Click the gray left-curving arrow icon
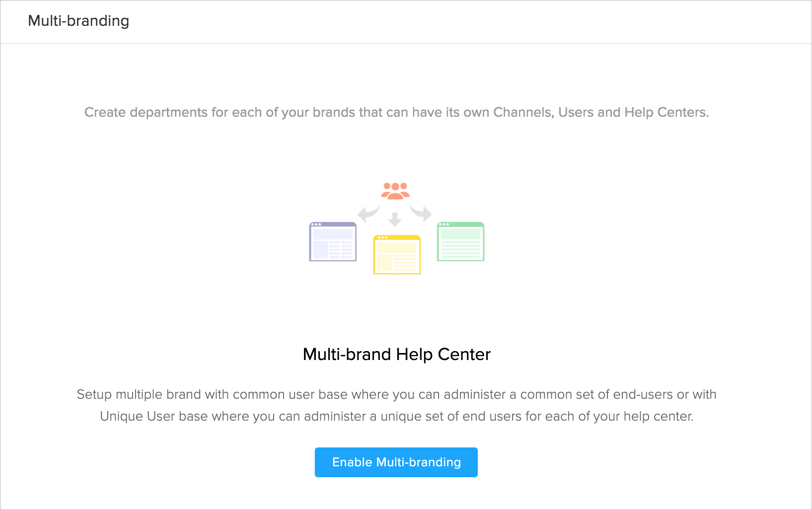 point(368,214)
